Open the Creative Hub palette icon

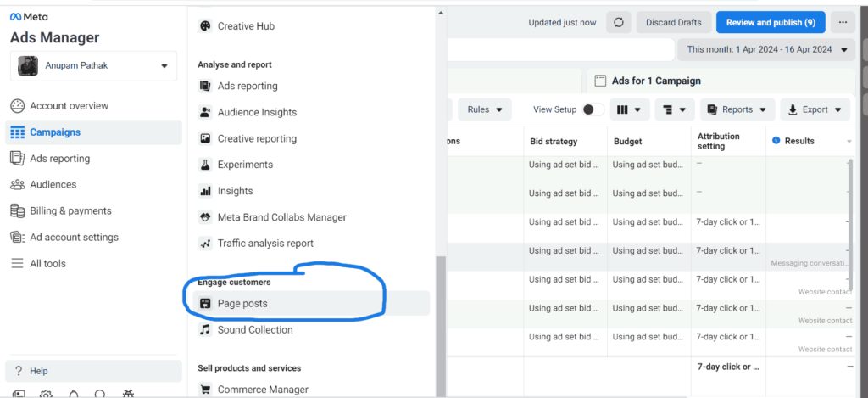pos(205,26)
